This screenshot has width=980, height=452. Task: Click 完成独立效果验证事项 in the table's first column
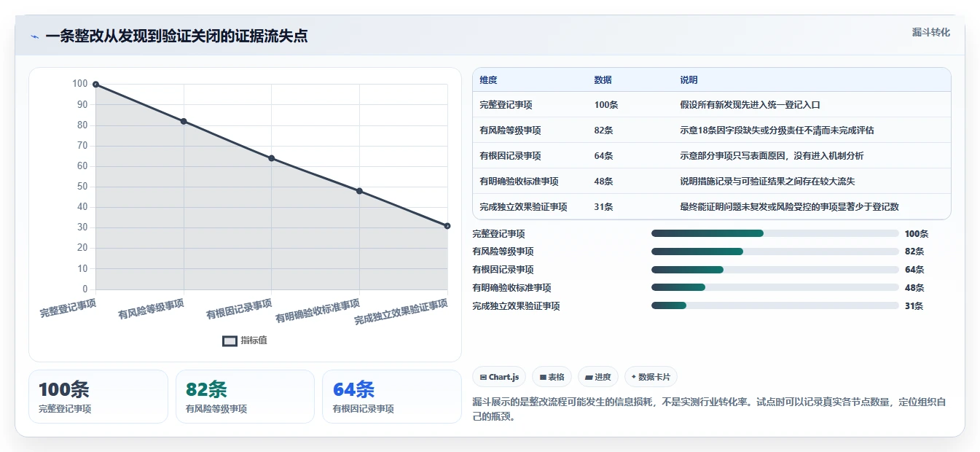pos(523,207)
